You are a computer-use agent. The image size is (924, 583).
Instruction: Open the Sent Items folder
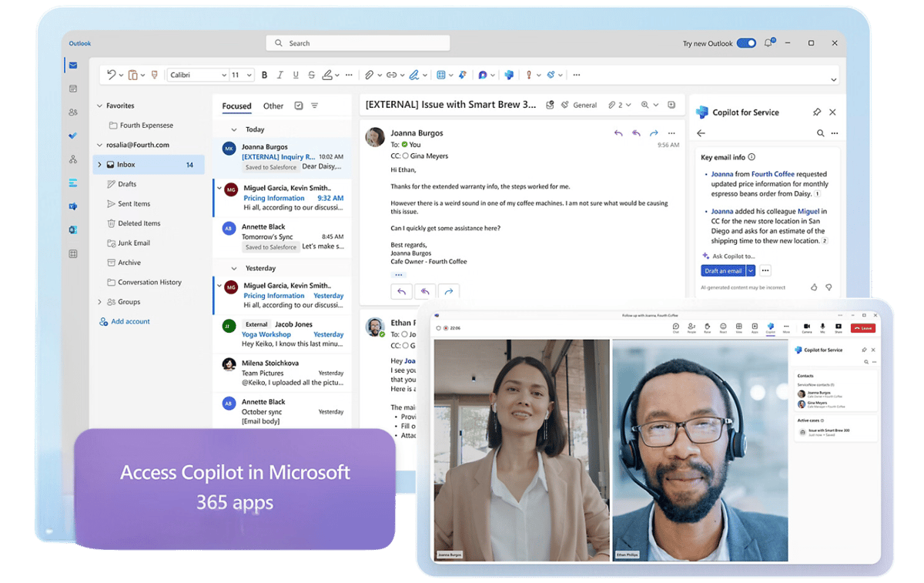click(x=129, y=204)
